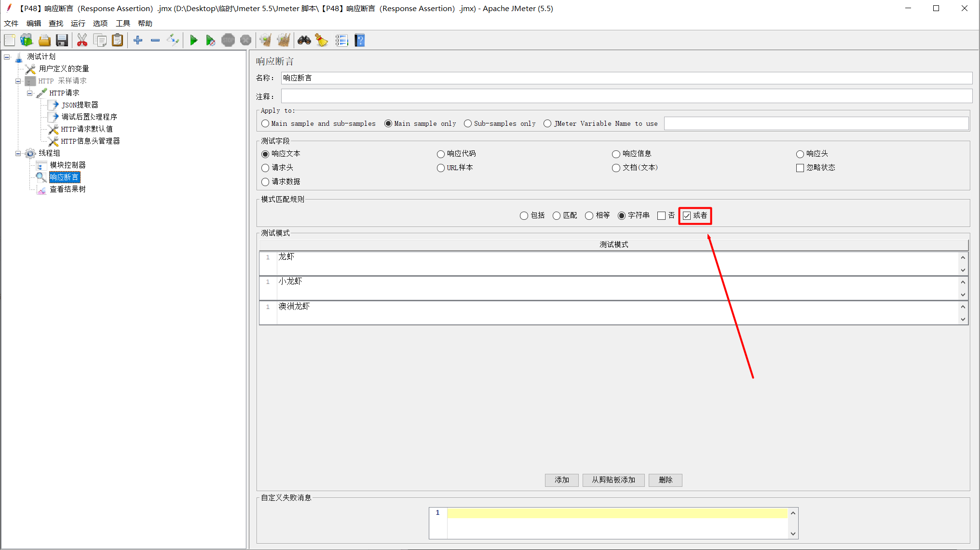Image resolution: width=980 pixels, height=550 pixels.
Task: Click the 删除 button
Action: tap(666, 480)
